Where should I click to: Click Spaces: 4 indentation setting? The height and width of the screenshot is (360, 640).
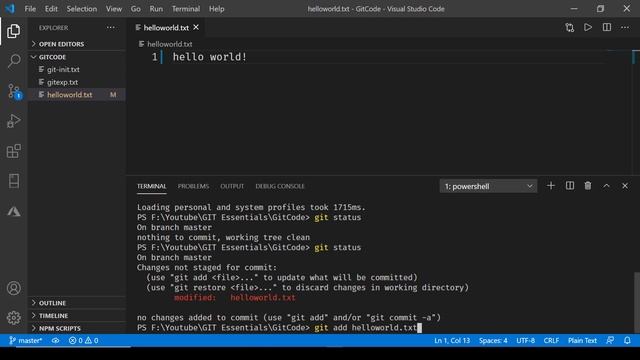[x=493, y=340]
